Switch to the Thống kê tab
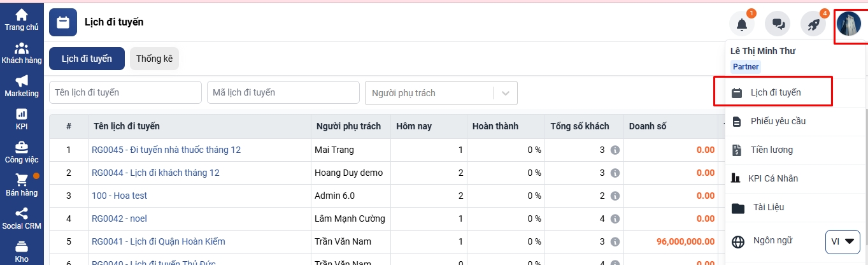 click(154, 59)
